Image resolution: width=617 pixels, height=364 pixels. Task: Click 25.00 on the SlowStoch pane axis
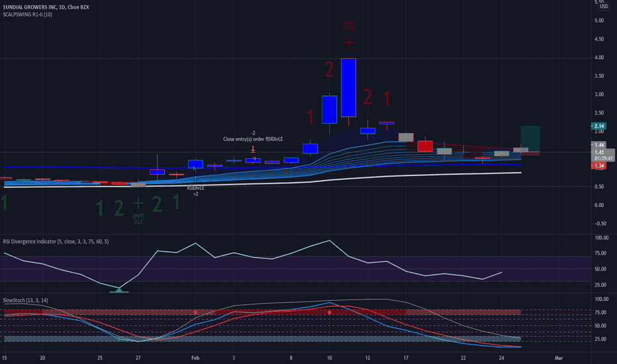click(600, 339)
